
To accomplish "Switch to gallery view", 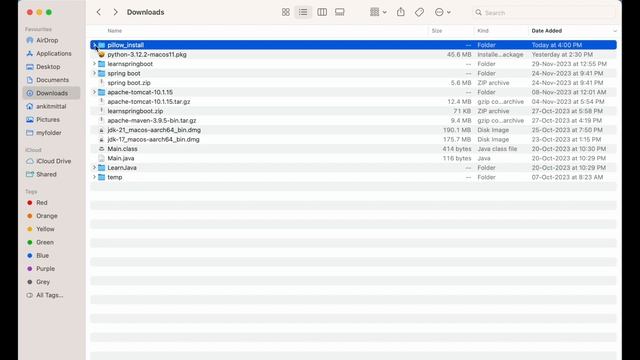I will [340, 12].
